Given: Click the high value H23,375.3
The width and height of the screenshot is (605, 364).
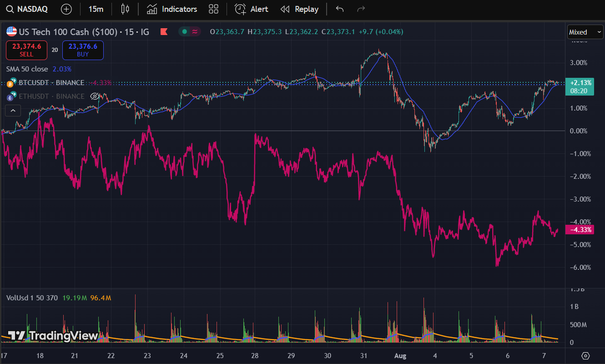Looking at the screenshot, I should [x=264, y=32].
